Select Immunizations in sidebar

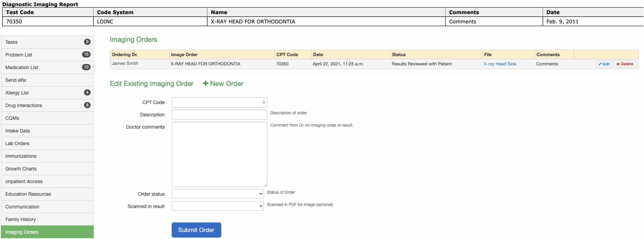pos(47,156)
